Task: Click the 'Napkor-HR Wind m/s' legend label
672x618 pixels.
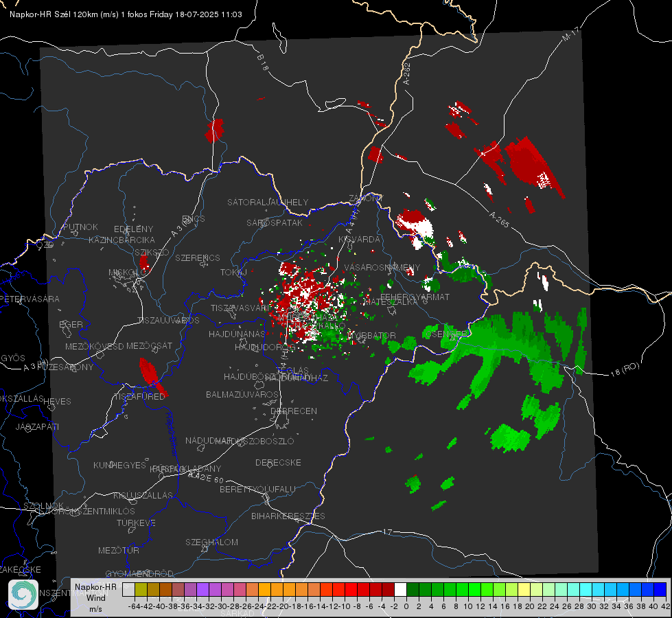Action: (95, 597)
